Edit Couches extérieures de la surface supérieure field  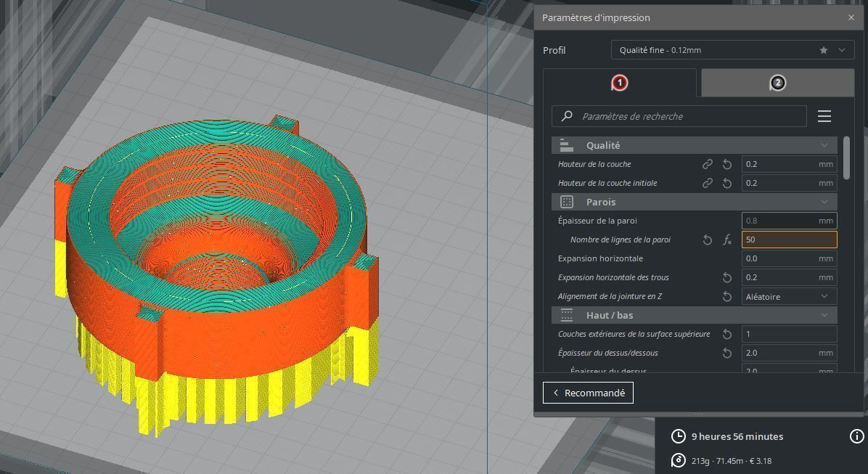[x=789, y=334]
